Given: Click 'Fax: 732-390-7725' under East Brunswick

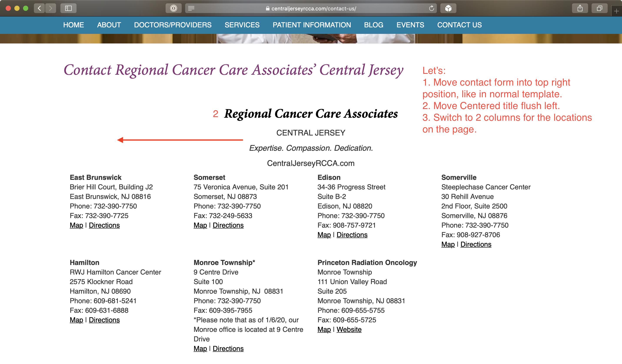Looking at the screenshot, I should (x=99, y=215).
